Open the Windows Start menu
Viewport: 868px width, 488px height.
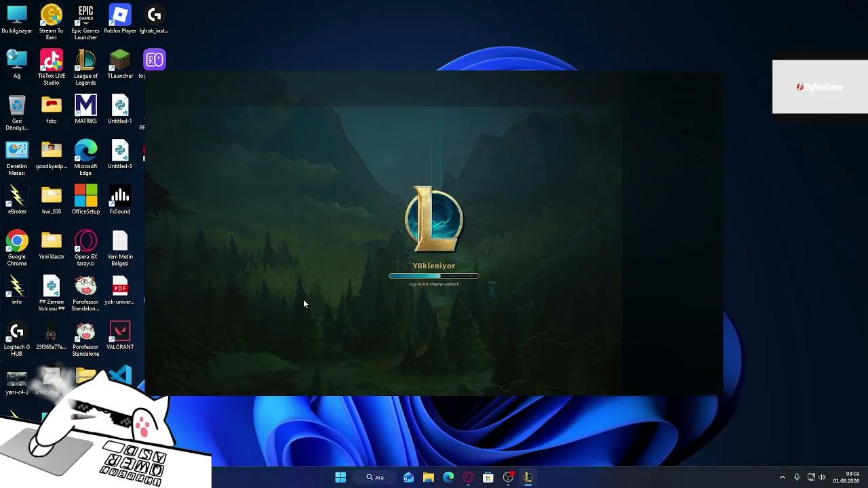point(340,477)
